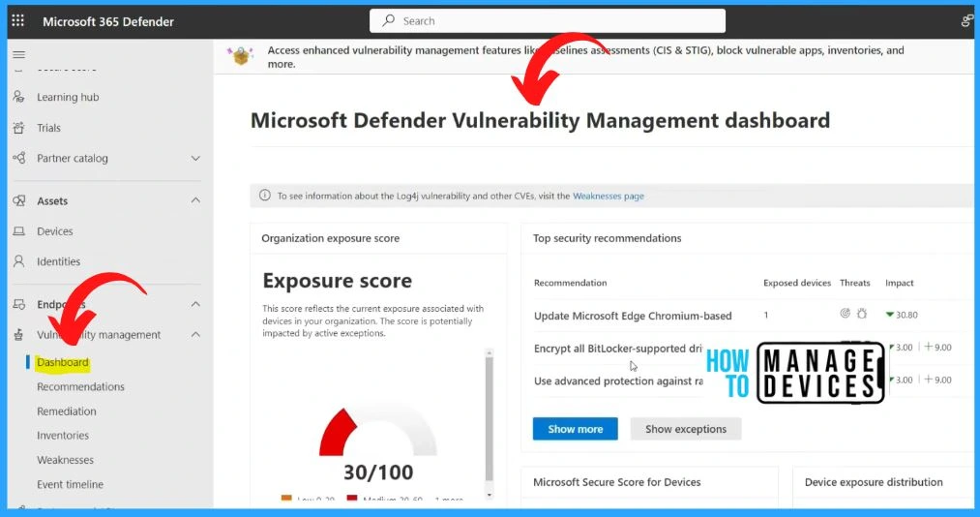The height and width of the screenshot is (517, 980).
Task: Click the top-right account icon
Action: [x=967, y=20]
